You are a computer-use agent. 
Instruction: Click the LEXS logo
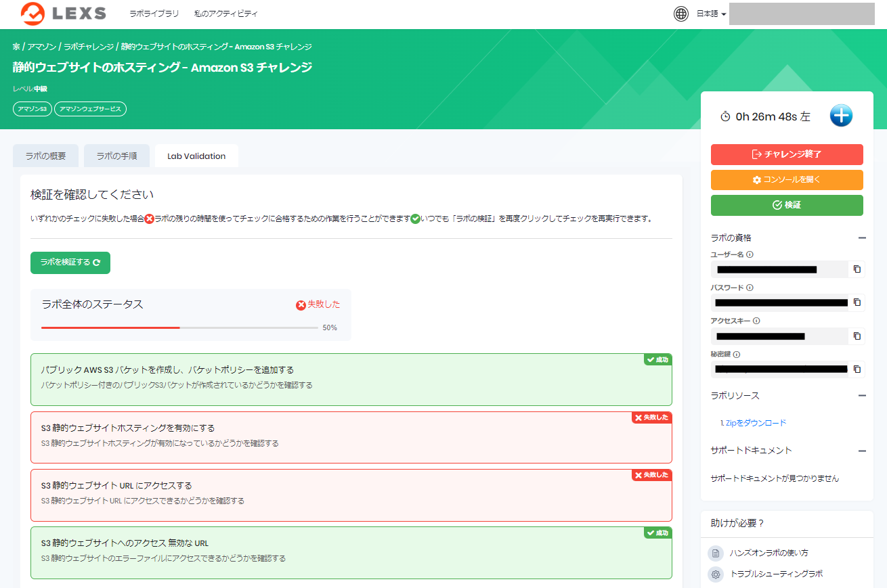coord(64,14)
